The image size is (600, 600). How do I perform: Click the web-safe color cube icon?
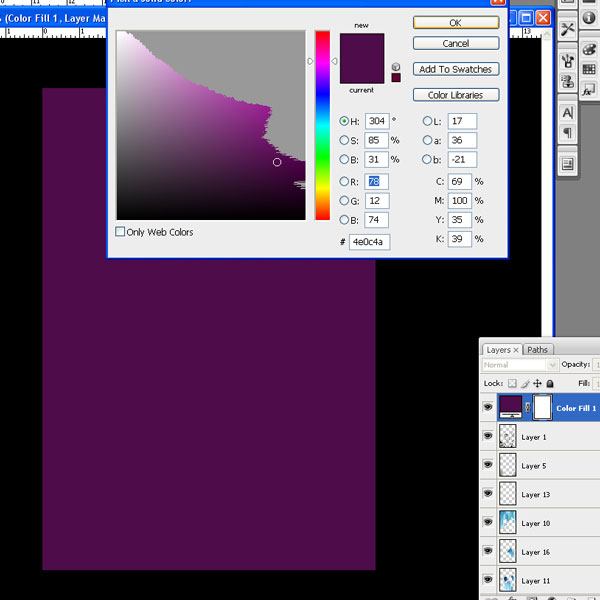pos(396,66)
